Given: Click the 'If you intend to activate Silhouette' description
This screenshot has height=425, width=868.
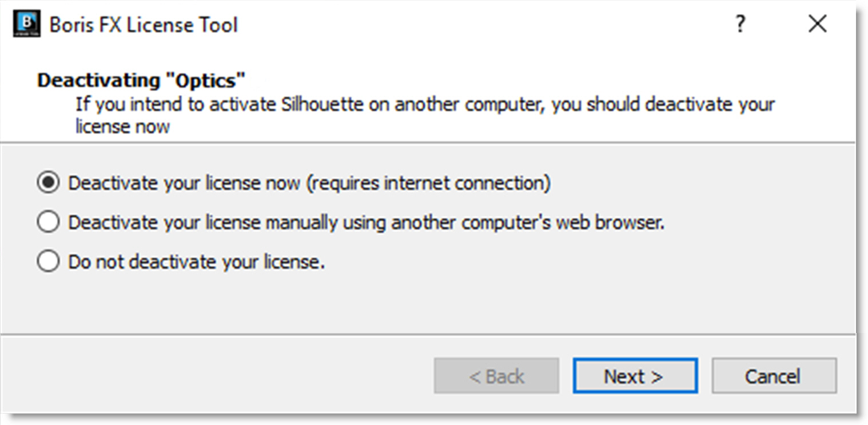Looking at the screenshot, I should (424, 105).
